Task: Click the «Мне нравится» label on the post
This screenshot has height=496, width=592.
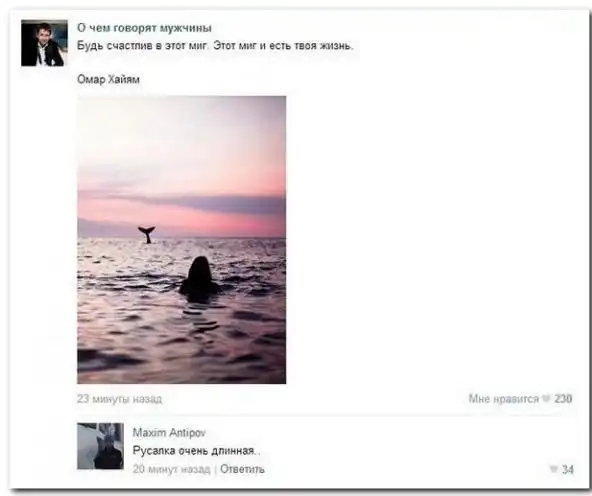Action: coord(504,399)
